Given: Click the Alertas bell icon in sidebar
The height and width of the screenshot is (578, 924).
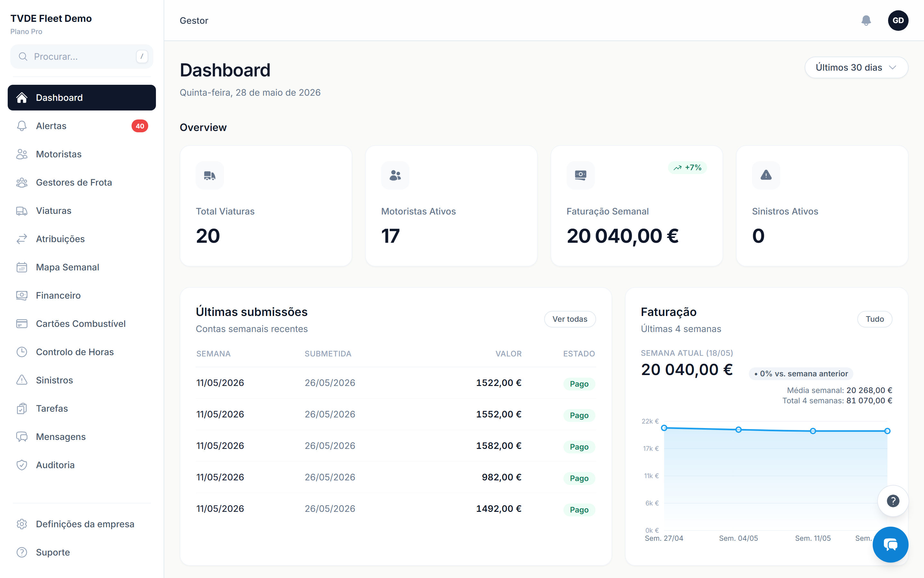Looking at the screenshot, I should [22, 126].
